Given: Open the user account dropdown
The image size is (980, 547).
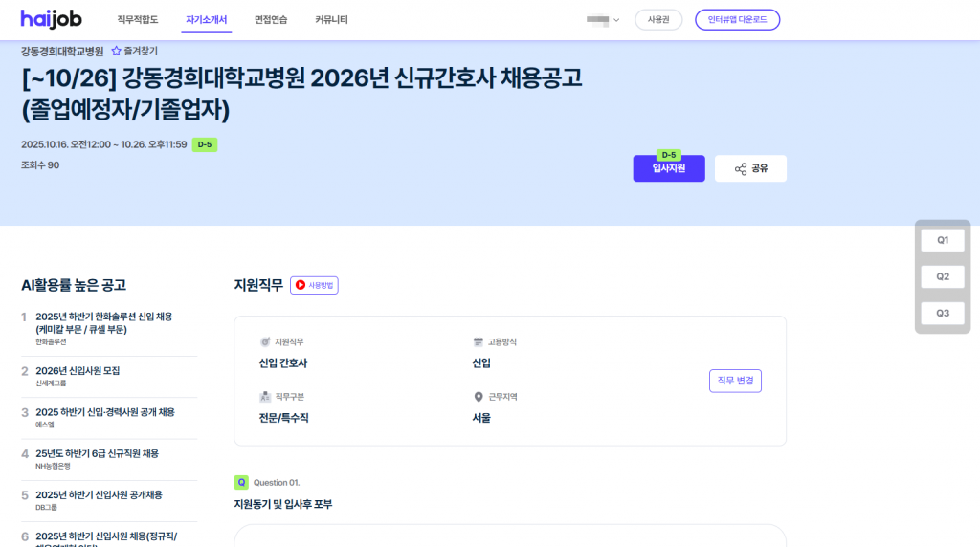Looking at the screenshot, I should (x=603, y=20).
